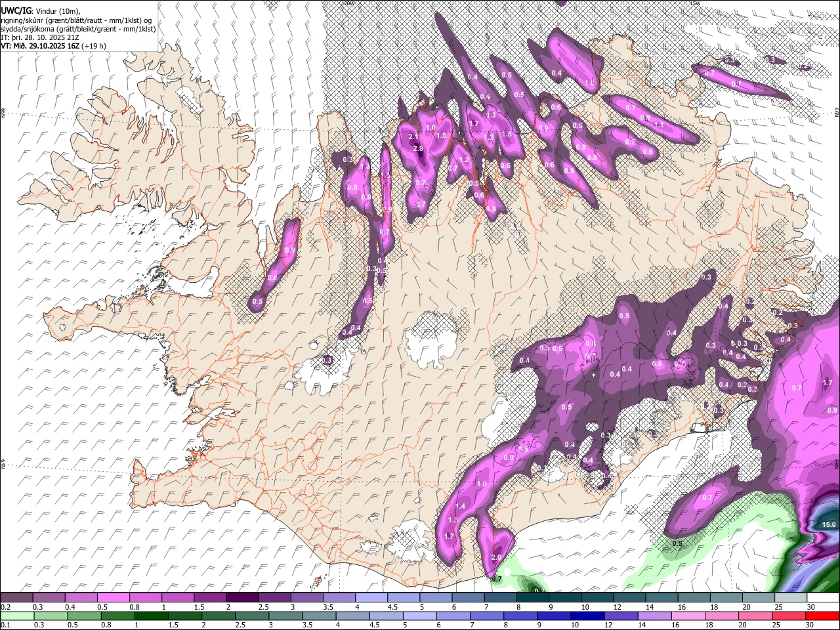Click the '2.0' value near the south coast
Screen dimensions: 840x630
tap(496, 557)
